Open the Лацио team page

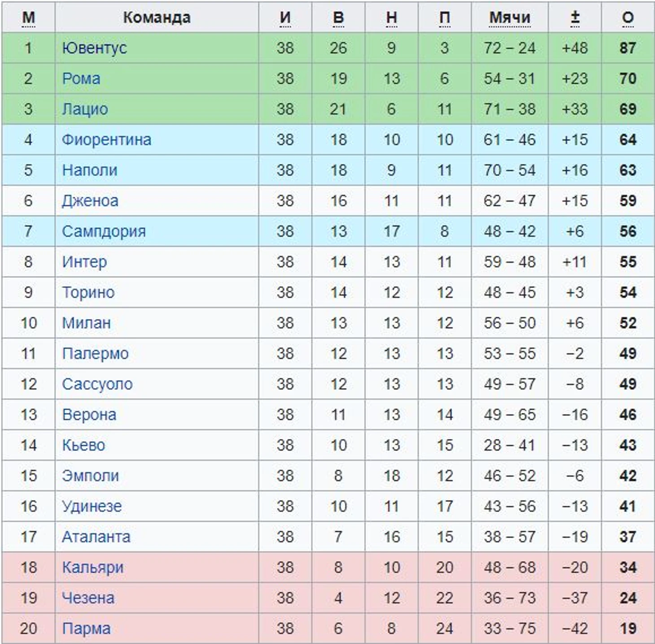coord(85,109)
